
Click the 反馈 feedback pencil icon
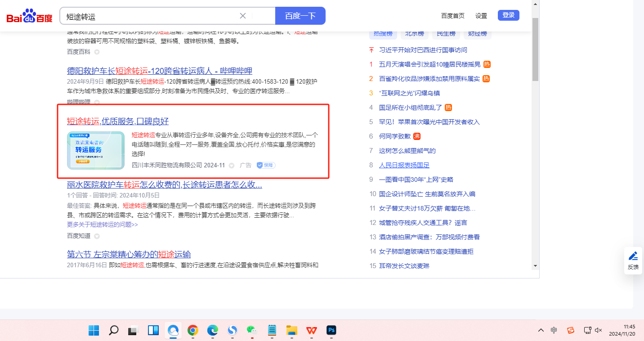click(633, 256)
